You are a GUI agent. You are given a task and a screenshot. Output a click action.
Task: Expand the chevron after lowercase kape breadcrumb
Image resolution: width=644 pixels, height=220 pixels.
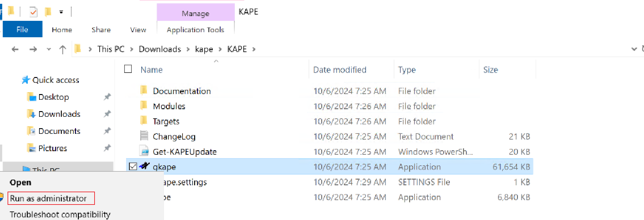[220, 50]
